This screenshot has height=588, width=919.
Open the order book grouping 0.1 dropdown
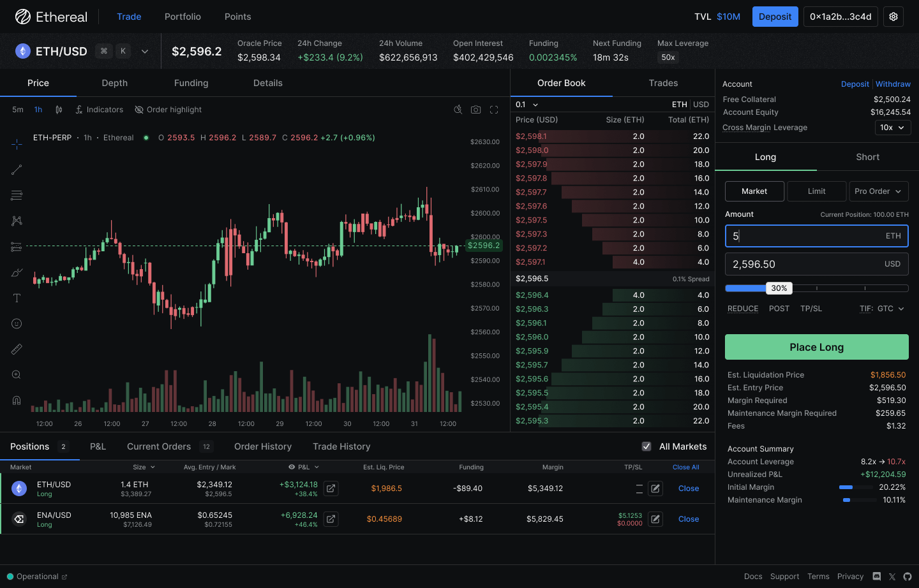[x=527, y=105]
